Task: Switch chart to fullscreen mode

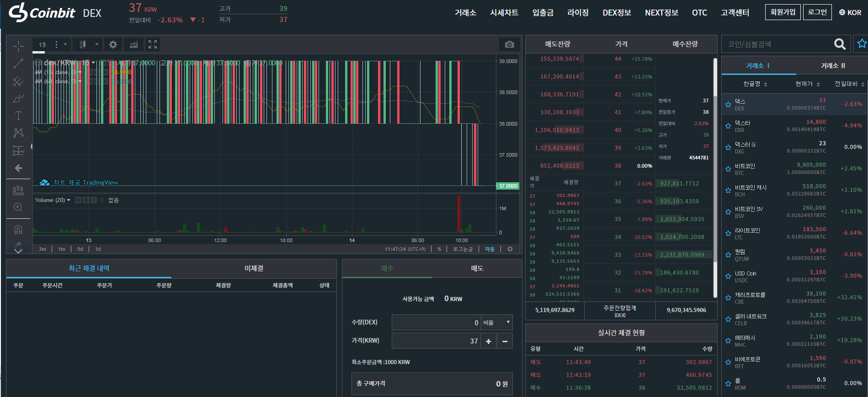Action: [x=153, y=44]
